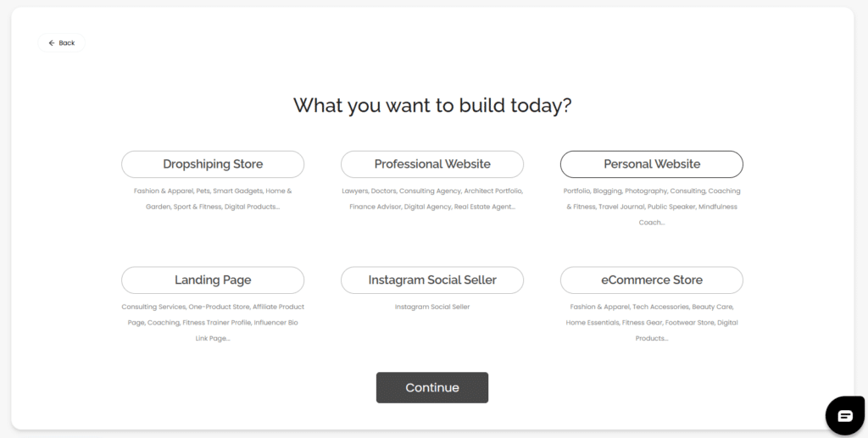868x438 pixels.
Task: Choose the Instagram Social Seller button
Action: tap(432, 280)
